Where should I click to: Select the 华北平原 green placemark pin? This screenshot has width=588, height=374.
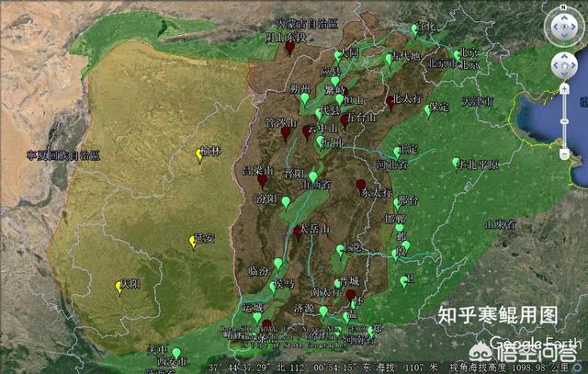(456, 163)
